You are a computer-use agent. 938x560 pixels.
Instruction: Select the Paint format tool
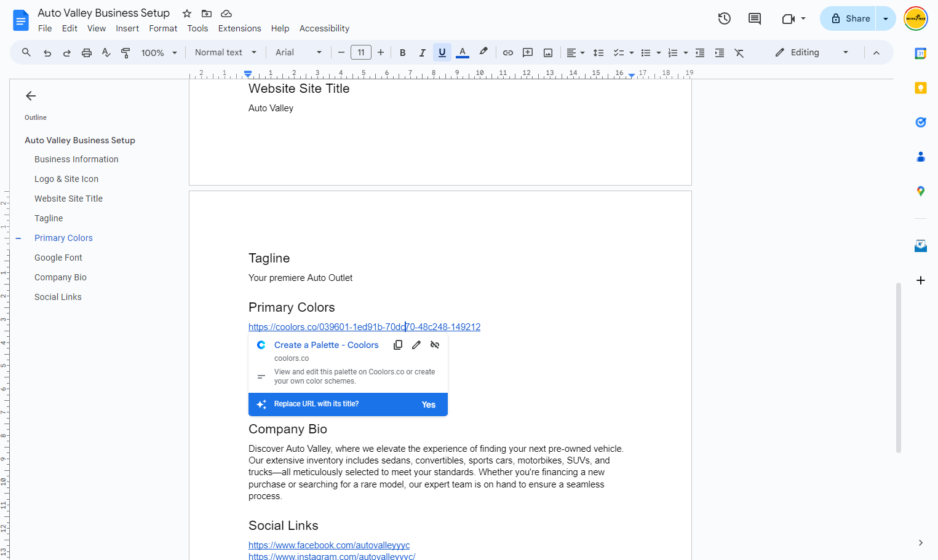[125, 53]
